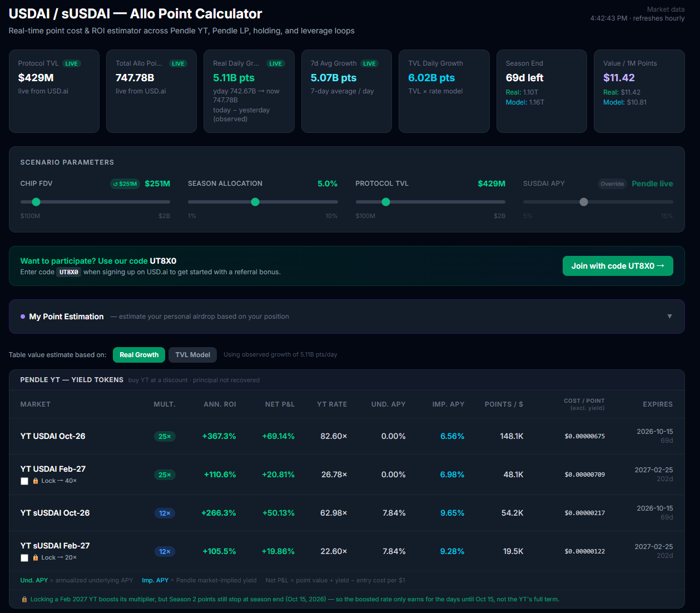The width and height of the screenshot is (700, 613).
Task: Enable Lock → 40× checkbox for YT USDAI Feb-27
Action: (24, 481)
